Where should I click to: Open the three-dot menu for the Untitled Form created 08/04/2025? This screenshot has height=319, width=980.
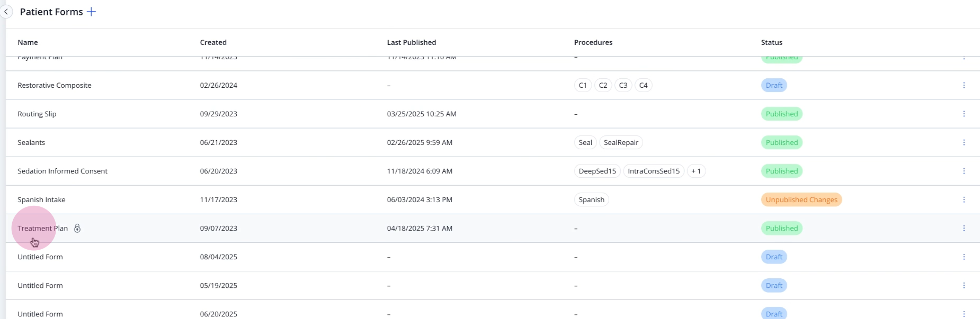[964, 257]
